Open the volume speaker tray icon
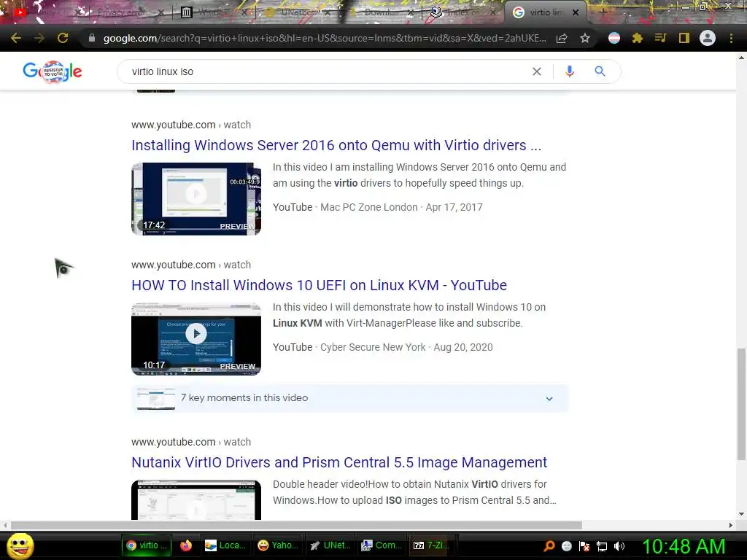747x560 pixels. 619,546
